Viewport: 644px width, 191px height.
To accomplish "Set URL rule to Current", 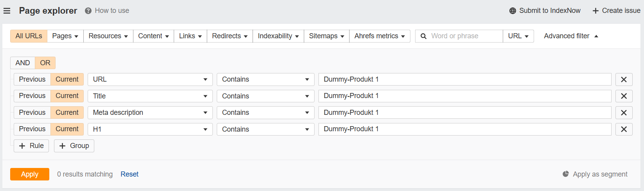I will [67, 79].
